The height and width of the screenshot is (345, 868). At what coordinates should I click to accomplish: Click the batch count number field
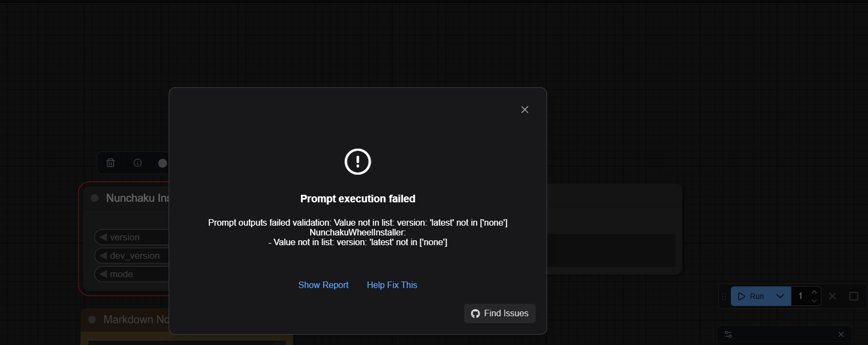pyautogui.click(x=800, y=296)
